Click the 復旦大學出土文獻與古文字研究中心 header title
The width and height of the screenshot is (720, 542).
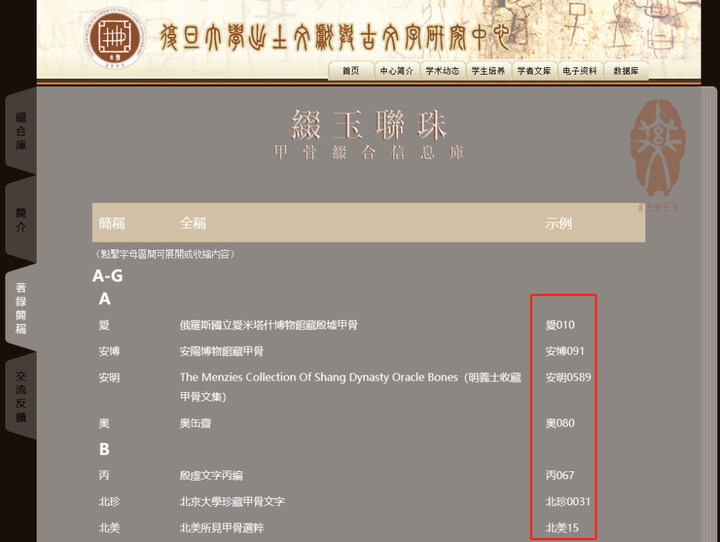[x=334, y=37]
